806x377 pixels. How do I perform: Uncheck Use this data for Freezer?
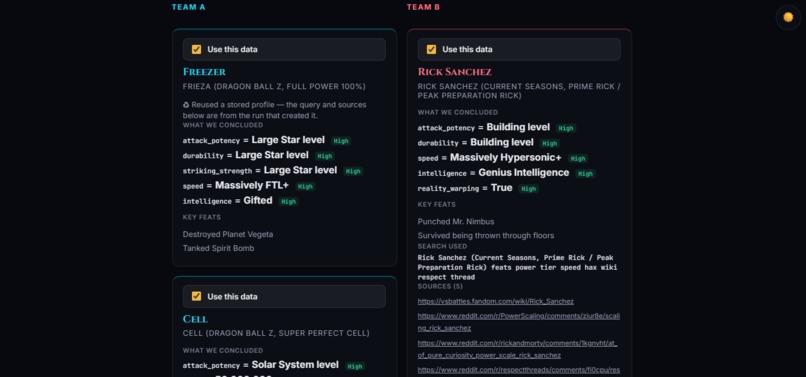[x=196, y=49]
